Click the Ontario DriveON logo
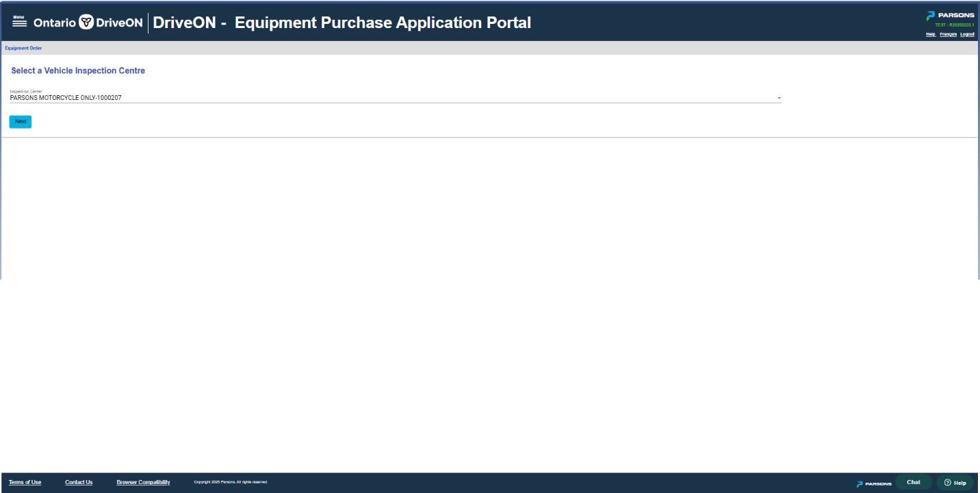Viewport: 980px width, 493px height. (88, 23)
